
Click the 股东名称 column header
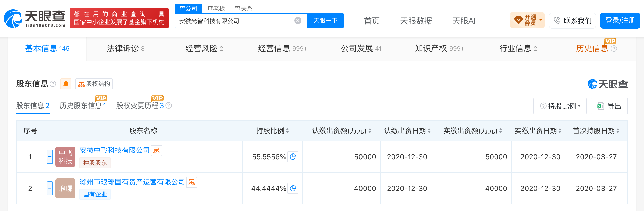point(143,131)
